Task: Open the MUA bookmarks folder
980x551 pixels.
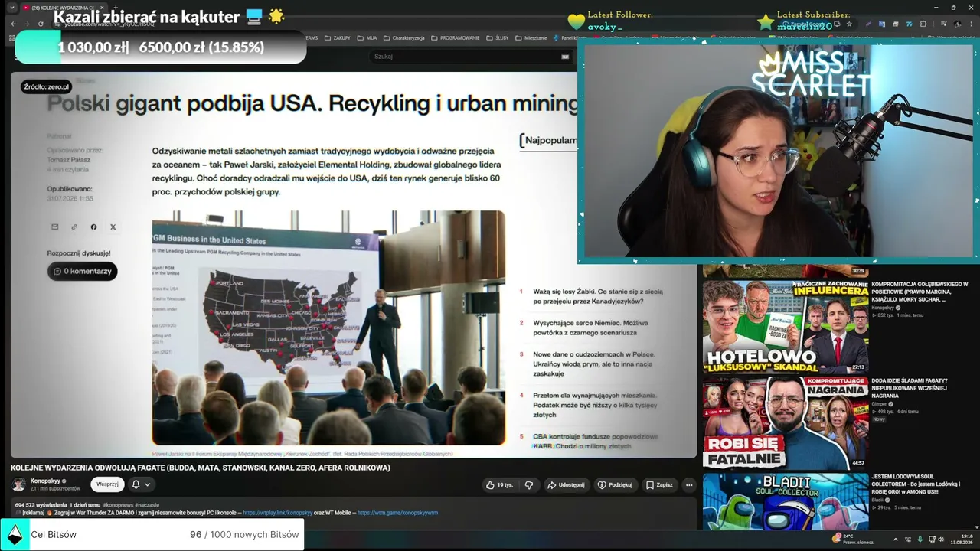Action: [x=367, y=37]
